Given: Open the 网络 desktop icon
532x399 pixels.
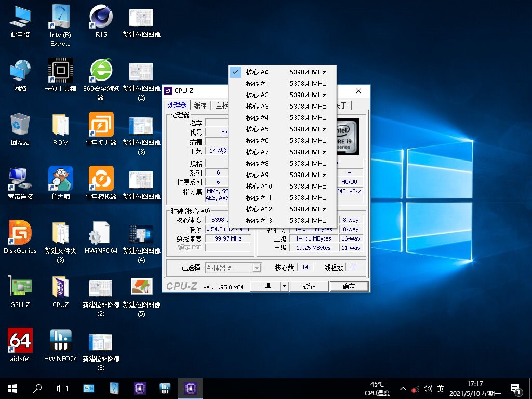Looking at the screenshot, I should click(20, 75).
